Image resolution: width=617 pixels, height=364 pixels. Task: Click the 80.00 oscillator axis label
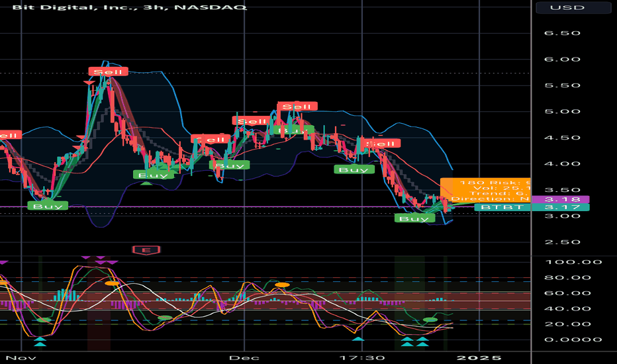click(x=568, y=277)
